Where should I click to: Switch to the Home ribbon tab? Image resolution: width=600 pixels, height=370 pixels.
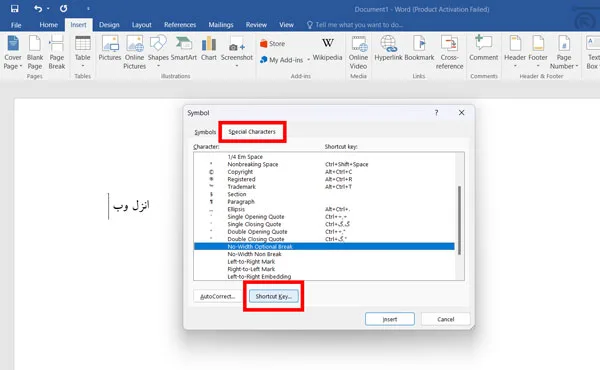click(x=49, y=25)
